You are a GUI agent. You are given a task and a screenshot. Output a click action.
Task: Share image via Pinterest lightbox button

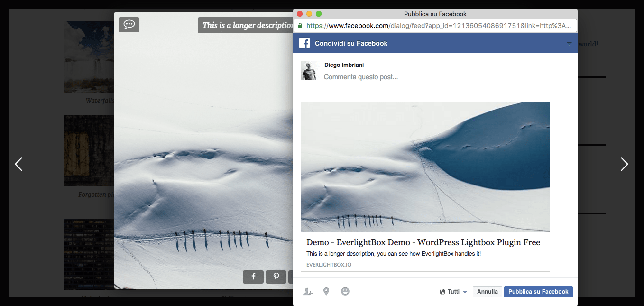276,277
